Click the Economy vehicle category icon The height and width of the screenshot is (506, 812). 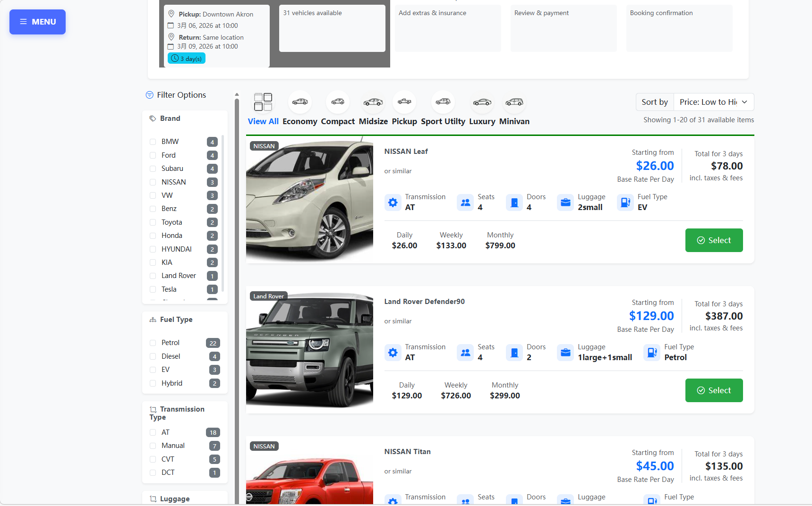click(300, 102)
